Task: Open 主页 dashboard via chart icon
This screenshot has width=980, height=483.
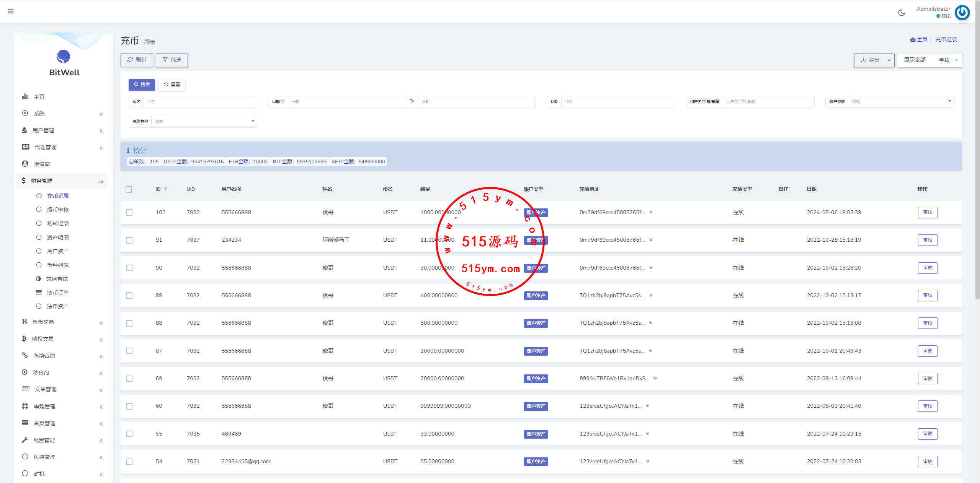Action: (x=25, y=96)
